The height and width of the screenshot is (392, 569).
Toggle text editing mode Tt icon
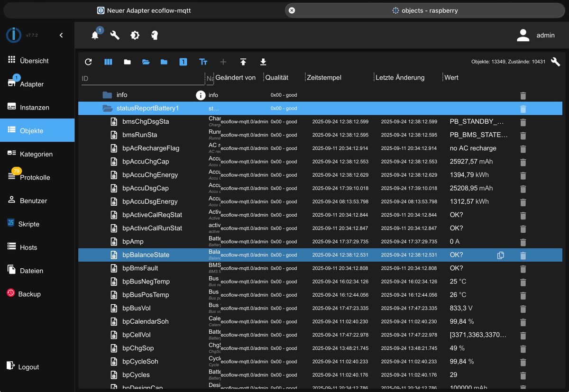tap(203, 62)
